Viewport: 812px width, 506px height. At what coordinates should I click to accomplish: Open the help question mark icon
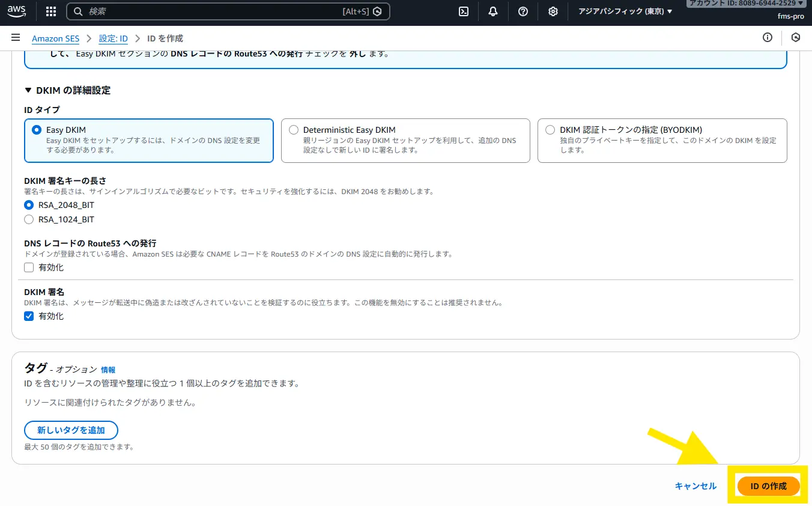[x=523, y=11]
